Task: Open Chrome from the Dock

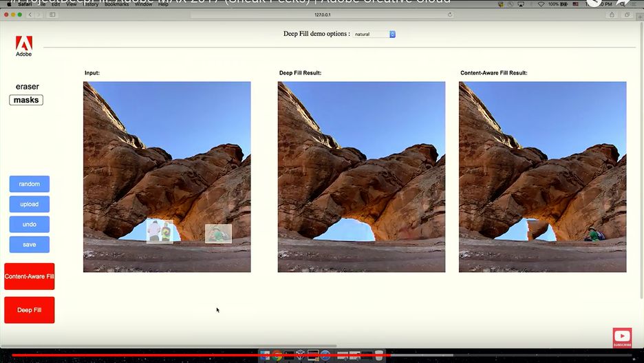Action: (x=277, y=356)
